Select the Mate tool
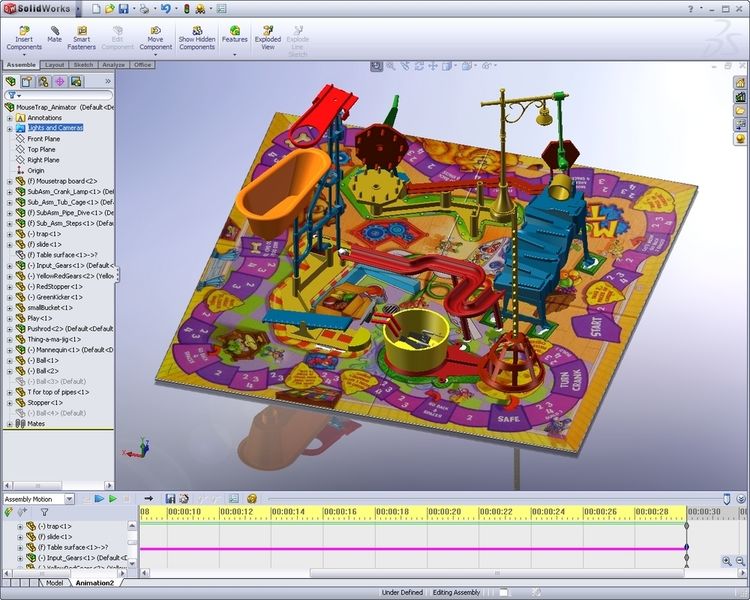The height and width of the screenshot is (600, 750). [55, 34]
